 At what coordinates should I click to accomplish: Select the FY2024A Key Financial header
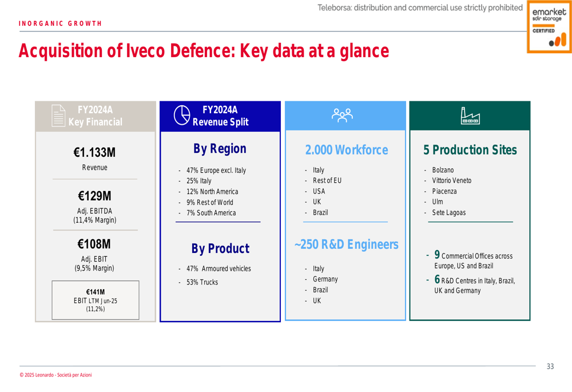tap(95, 116)
